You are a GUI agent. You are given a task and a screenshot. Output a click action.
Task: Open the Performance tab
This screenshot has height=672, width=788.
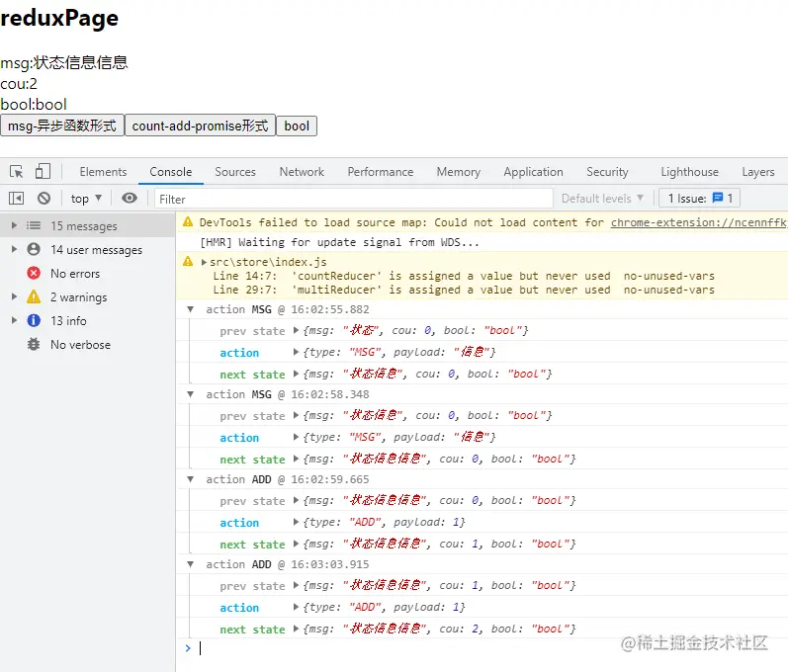pyautogui.click(x=381, y=172)
